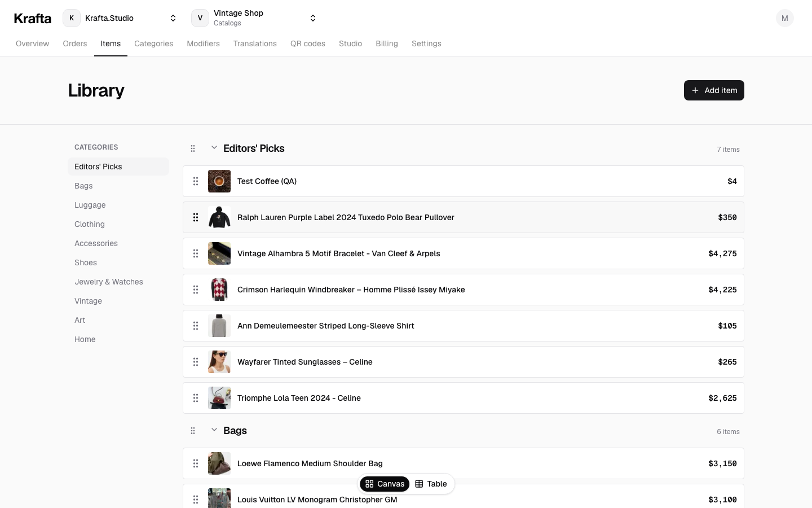The image size is (812, 508).
Task: Jump to the Accessories category
Action: click(x=118, y=243)
